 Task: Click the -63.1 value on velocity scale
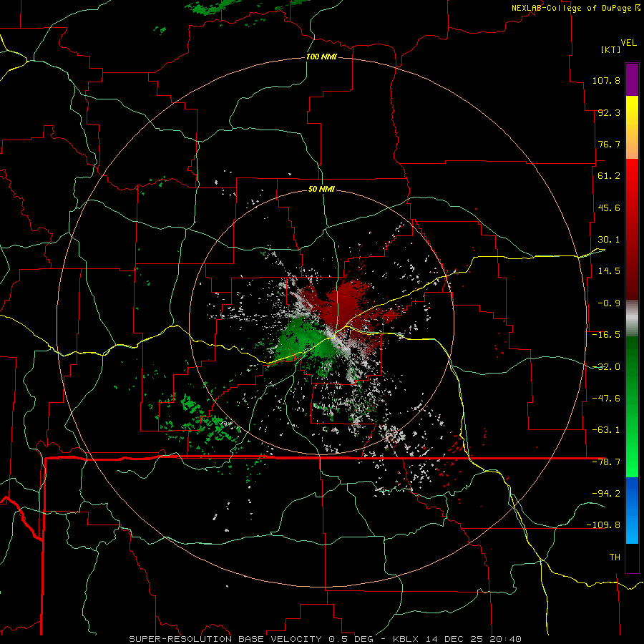pos(606,430)
